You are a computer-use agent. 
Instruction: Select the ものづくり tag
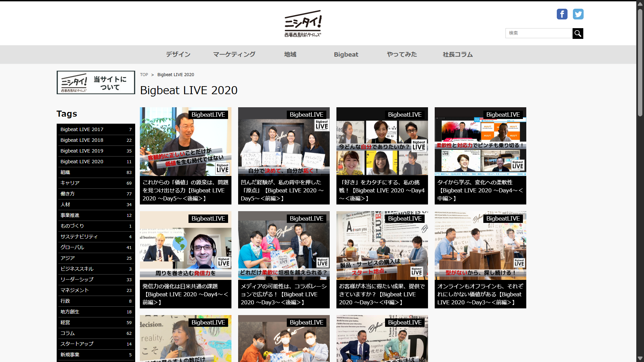[96, 226]
